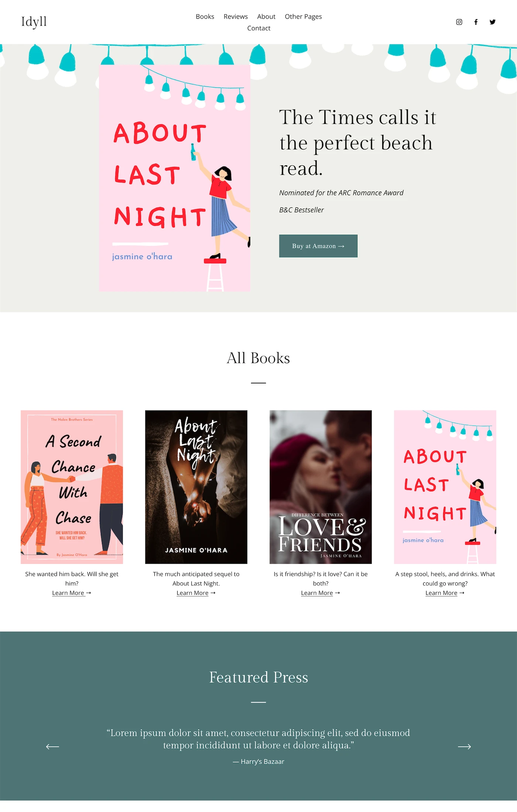Click the Idyll site logo
This screenshot has width=517, height=812.
pos(34,22)
